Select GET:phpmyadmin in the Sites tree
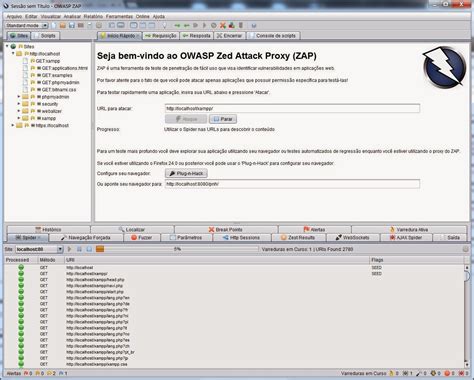 click(x=61, y=82)
